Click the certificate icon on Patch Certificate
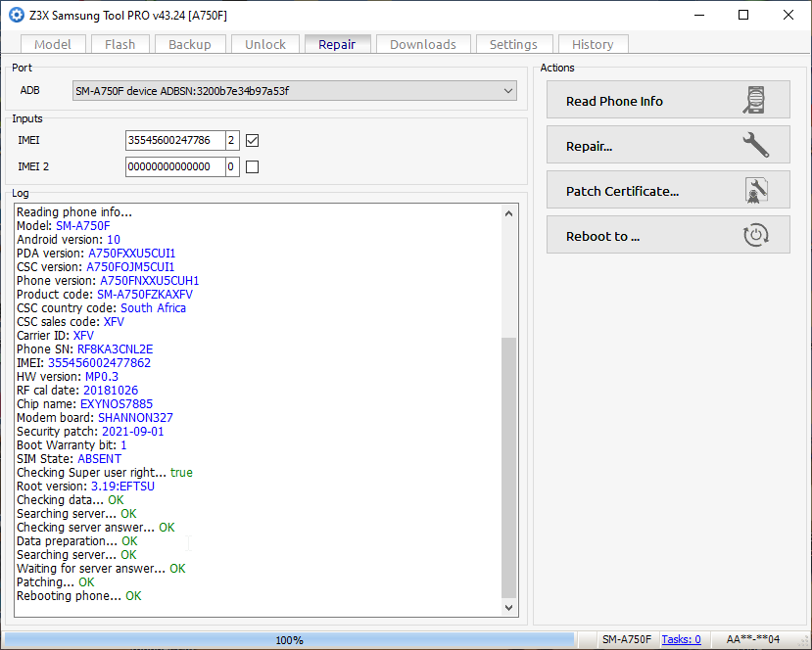 (754, 191)
